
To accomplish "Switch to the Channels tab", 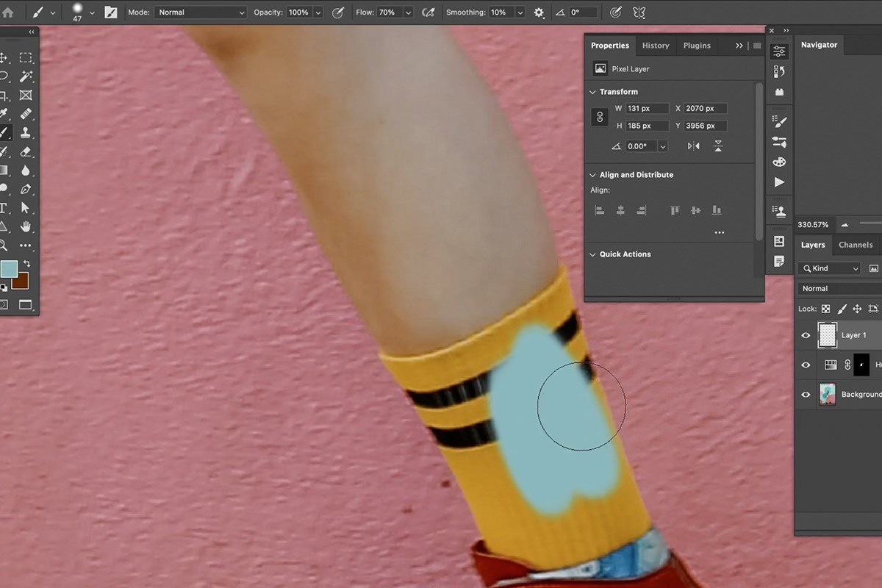I will 856,245.
